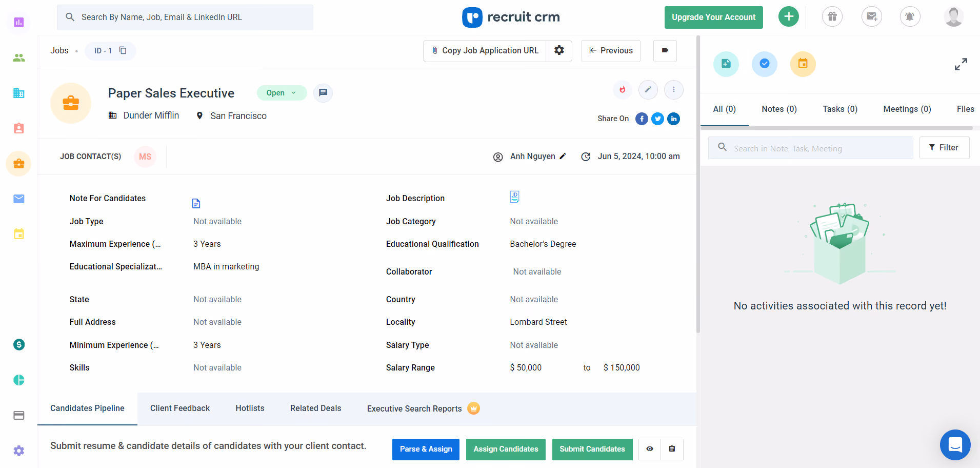Select the Client Feedback tab
Image resolution: width=980 pixels, height=468 pixels.
180,408
